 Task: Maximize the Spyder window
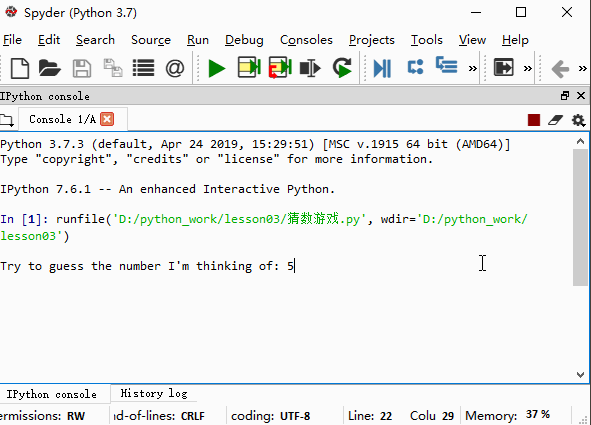pyautogui.click(x=521, y=12)
